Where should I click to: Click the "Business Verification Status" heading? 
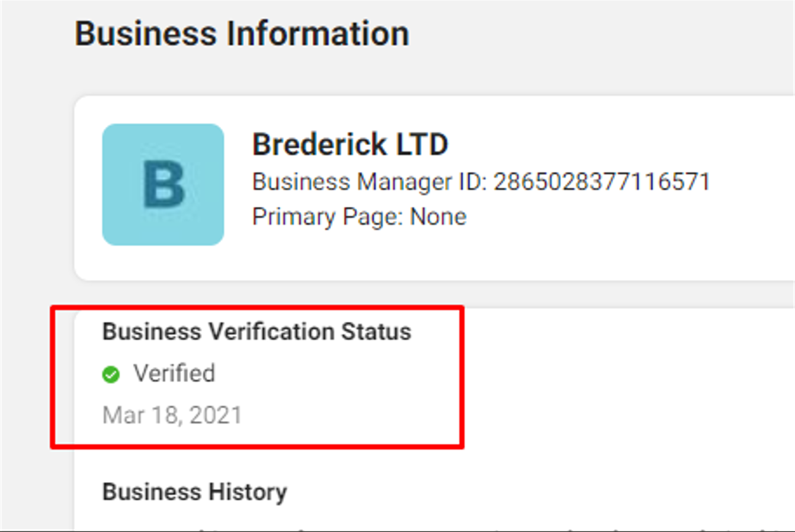coord(257,332)
